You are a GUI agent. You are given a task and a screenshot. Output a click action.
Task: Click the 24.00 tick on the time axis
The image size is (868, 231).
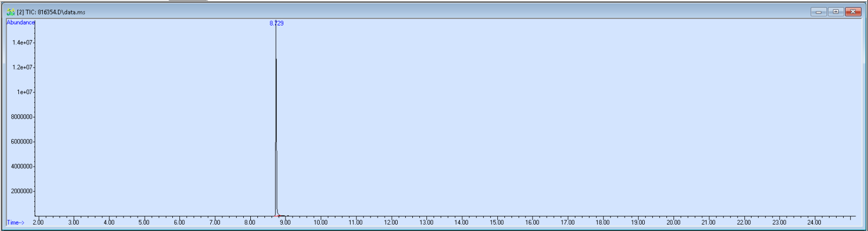814,222
